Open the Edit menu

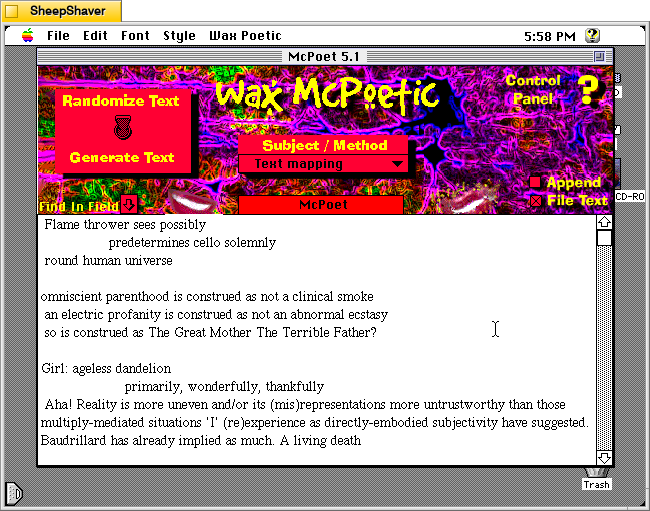click(x=95, y=36)
